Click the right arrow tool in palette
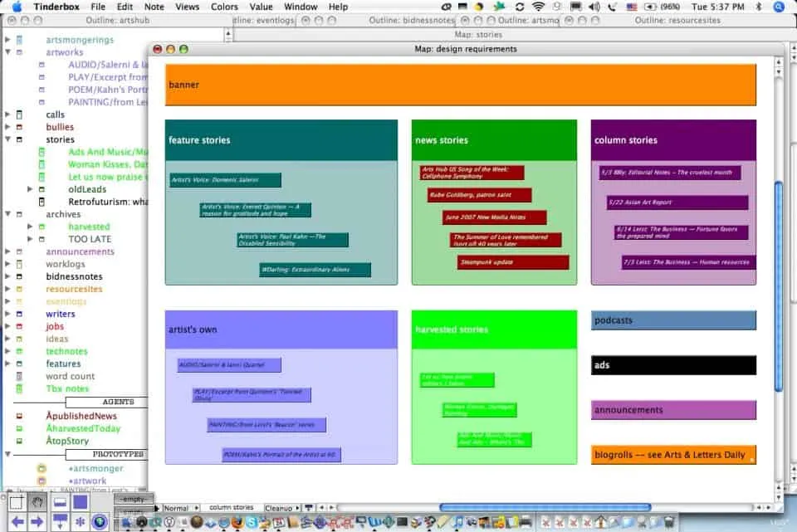This screenshot has height=532, width=797. pos(37,522)
